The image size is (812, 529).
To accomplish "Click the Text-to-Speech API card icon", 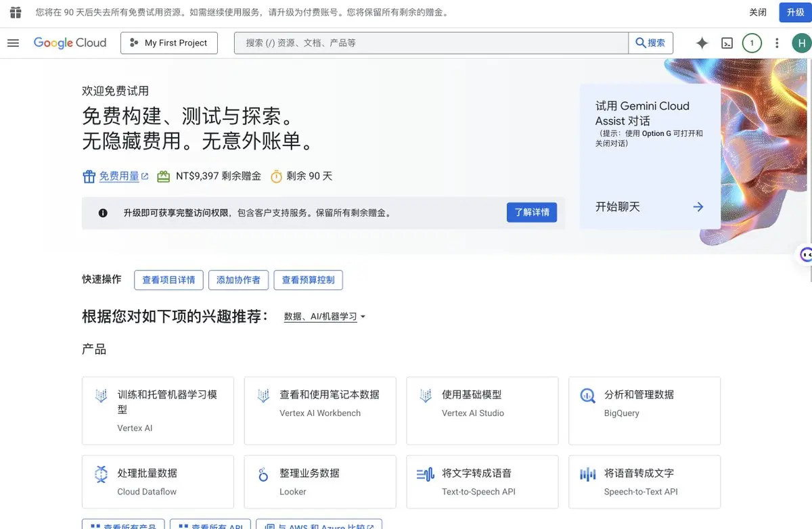I will click(426, 474).
